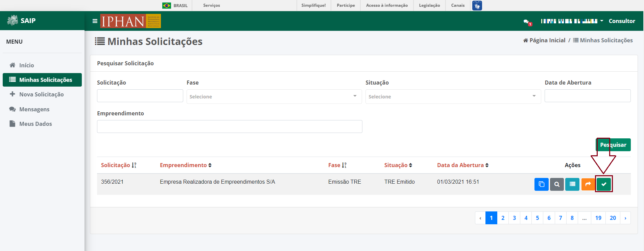Click the VLibras accessibility hands icon
644x251 pixels.
[477, 5]
